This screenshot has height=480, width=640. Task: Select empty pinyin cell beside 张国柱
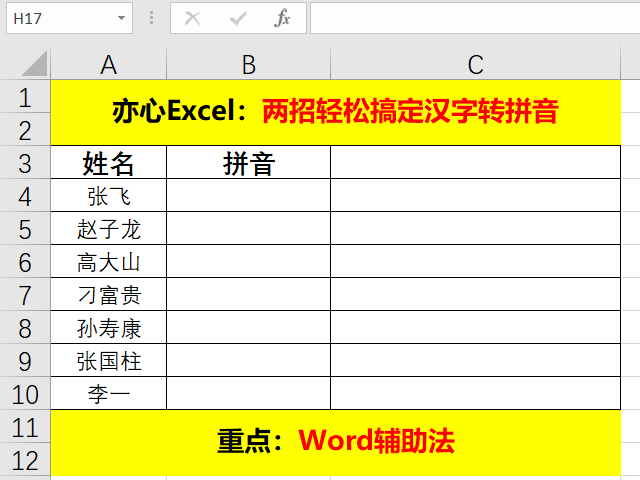[249, 361]
